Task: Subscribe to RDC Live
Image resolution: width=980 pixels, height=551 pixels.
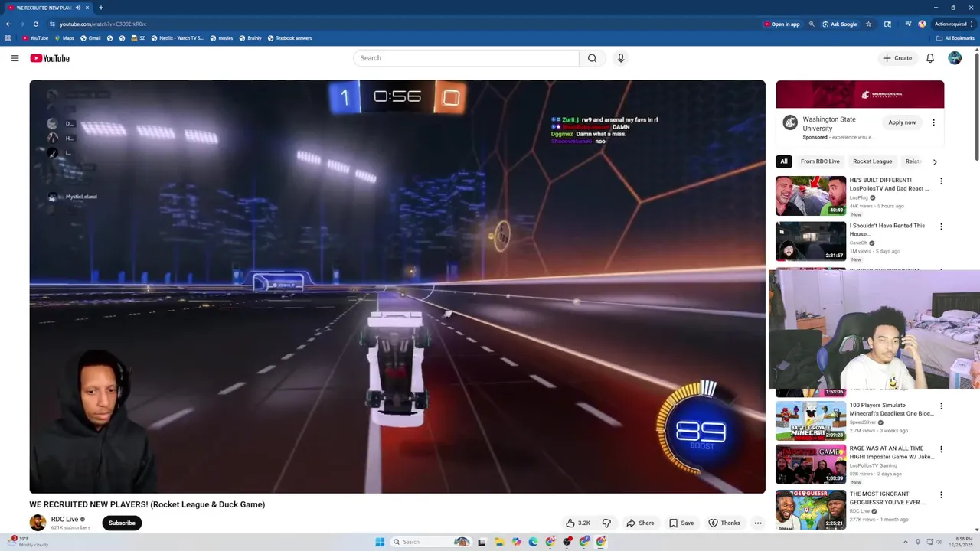Action: point(122,523)
